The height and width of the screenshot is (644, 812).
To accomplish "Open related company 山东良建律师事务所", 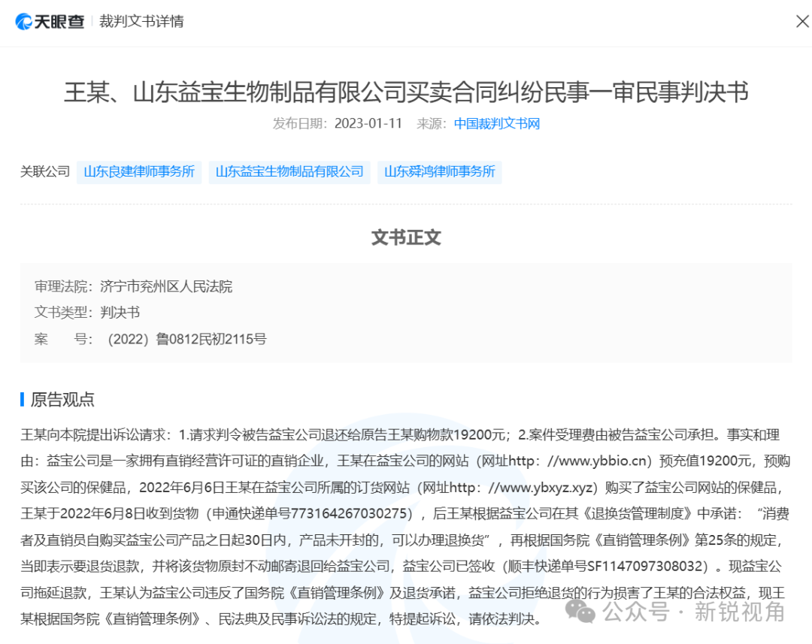I will pyautogui.click(x=139, y=172).
